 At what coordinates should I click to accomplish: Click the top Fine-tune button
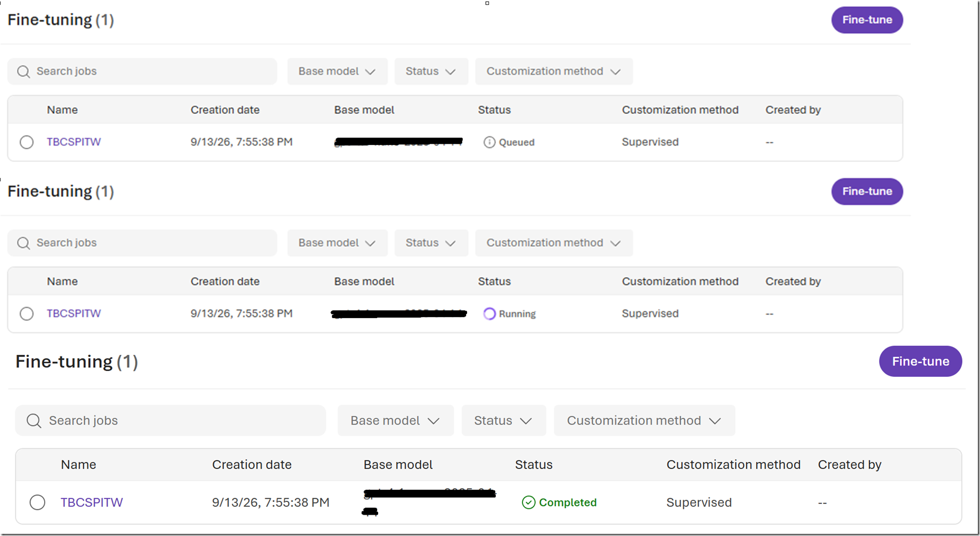[867, 20]
